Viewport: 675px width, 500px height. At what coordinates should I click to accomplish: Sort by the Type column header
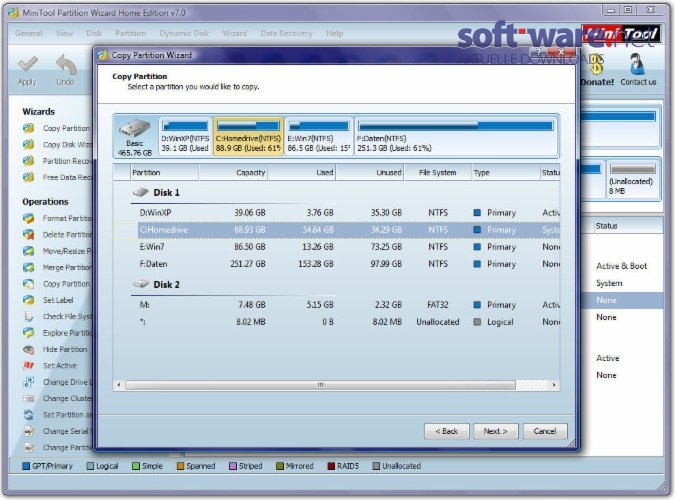(x=505, y=173)
